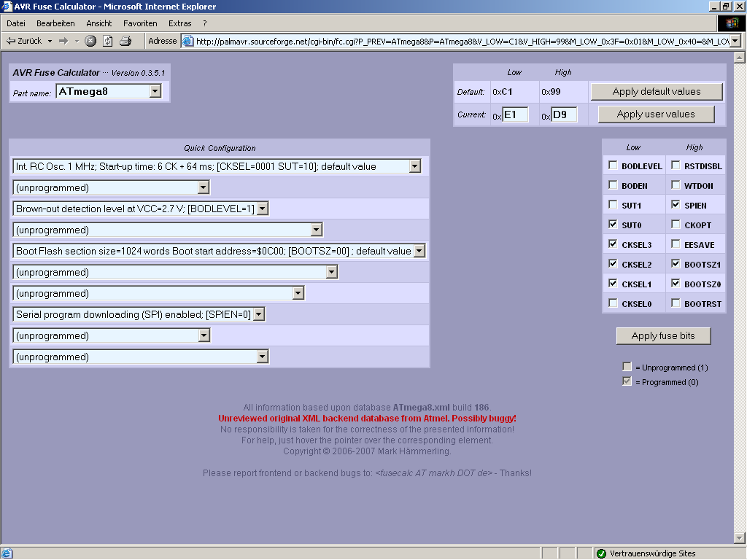Viewport: 747px width, 560px height.
Task: Expand the Boot Flash section size dropdown
Action: (x=419, y=251)
